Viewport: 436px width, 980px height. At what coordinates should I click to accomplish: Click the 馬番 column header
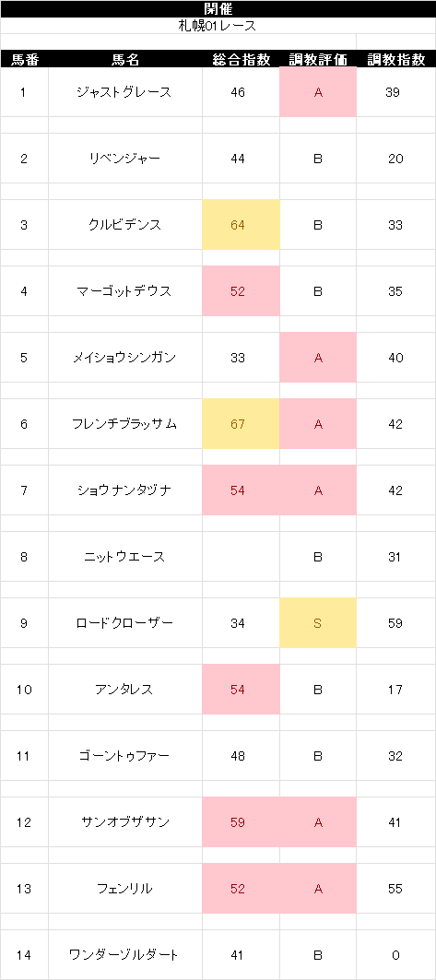tap(24, 60)
